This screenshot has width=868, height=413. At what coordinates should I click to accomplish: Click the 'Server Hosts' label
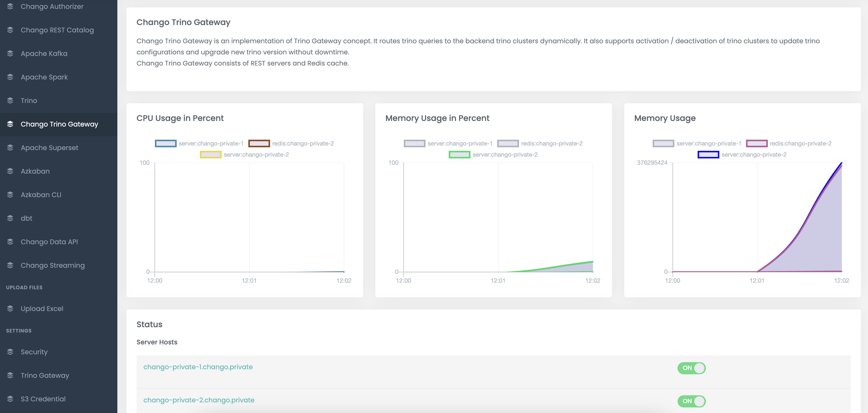(x=157, y=342)
